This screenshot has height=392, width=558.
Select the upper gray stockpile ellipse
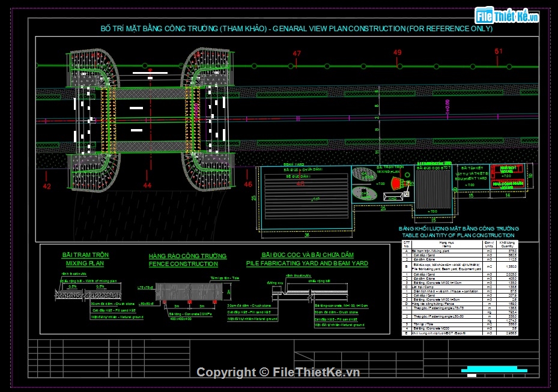pos(364,173)
